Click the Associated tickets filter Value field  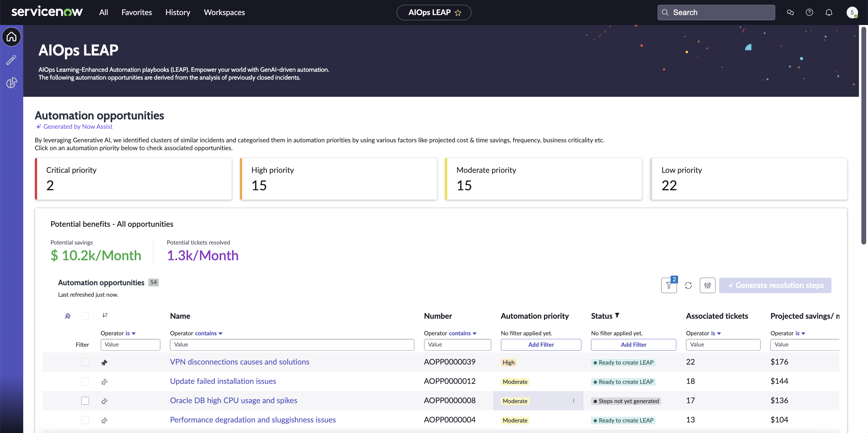(723, 345)
